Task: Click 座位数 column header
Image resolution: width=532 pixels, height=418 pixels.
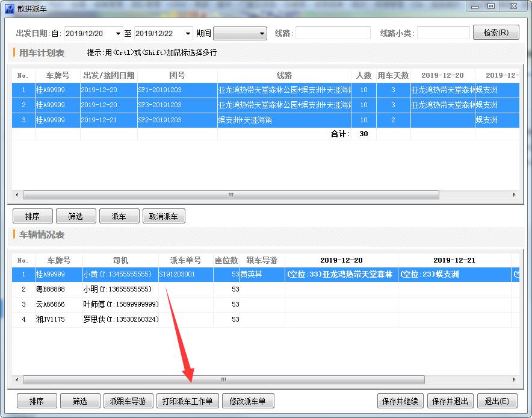Action: pos(226,260)
